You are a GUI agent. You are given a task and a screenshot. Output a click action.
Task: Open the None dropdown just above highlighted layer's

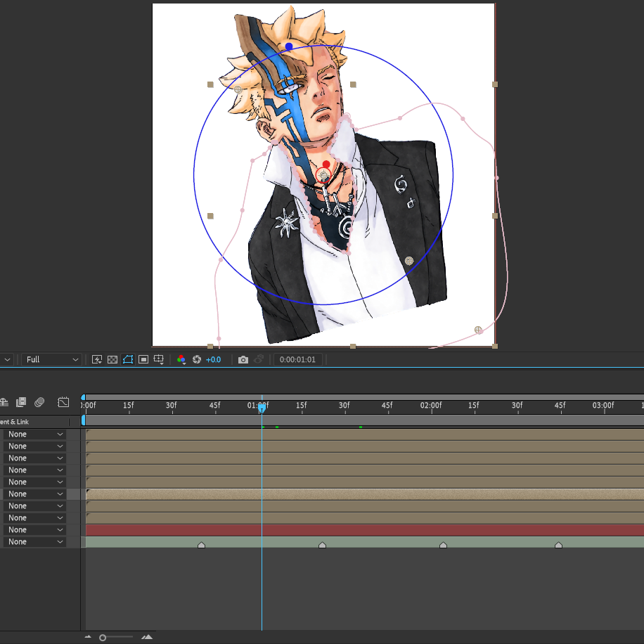pos(34,482)
